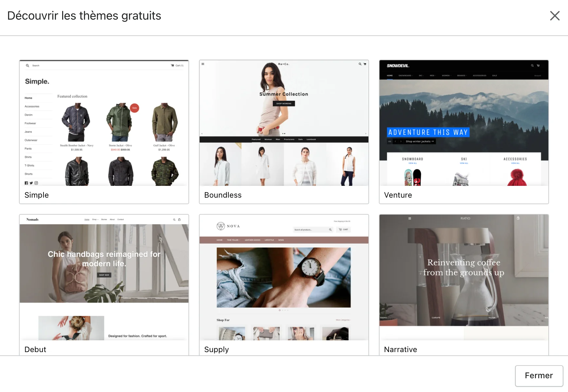Click the search magnifier in the Simple preview
This screenshot has width=568, height=392.
pyautogui.click(x=27, y=65)
